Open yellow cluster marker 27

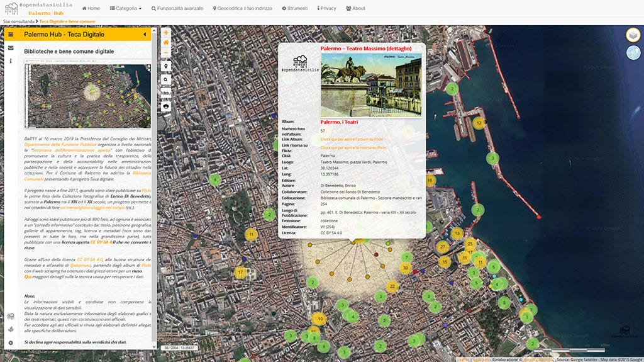442,247
